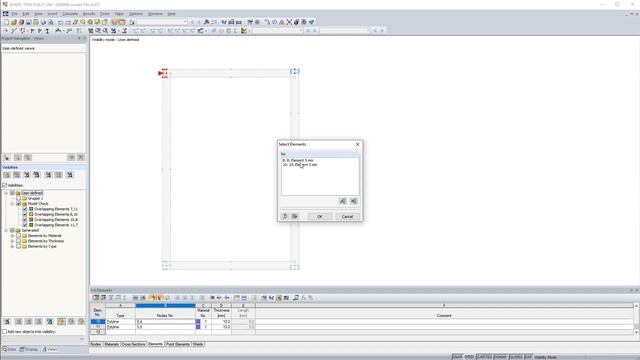Screen dimensions: 640x360
Task: Uncheck Overlapping Elements 7,11
Action: (24, 209)
